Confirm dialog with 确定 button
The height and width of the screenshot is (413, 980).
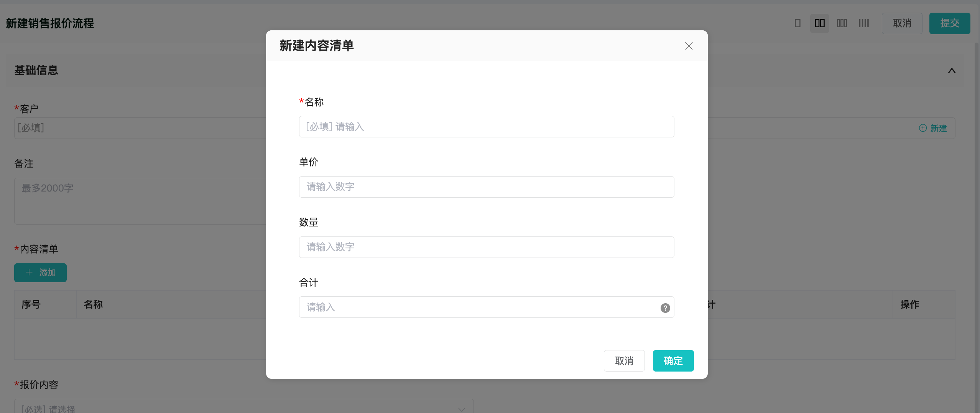coord(673,361)
